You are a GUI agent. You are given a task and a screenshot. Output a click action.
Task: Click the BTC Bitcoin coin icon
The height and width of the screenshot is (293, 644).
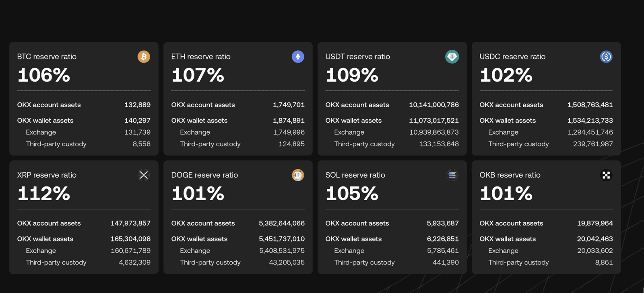point(144,57)
